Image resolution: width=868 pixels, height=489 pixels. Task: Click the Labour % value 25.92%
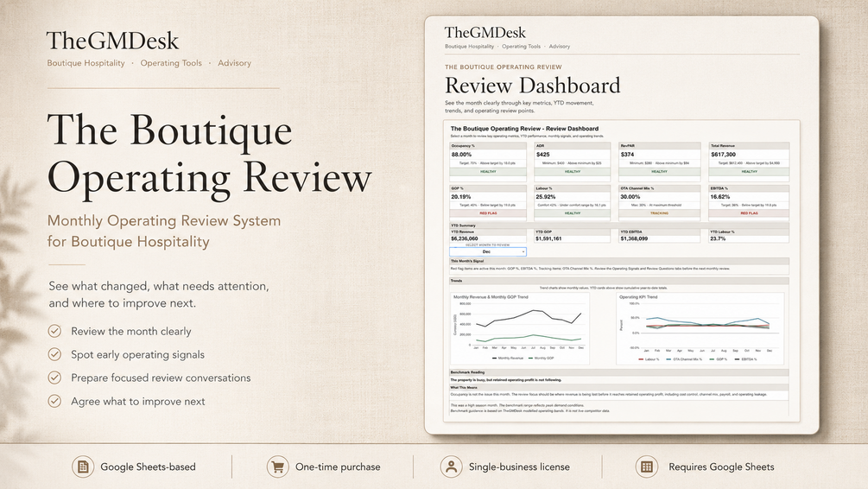546,197
